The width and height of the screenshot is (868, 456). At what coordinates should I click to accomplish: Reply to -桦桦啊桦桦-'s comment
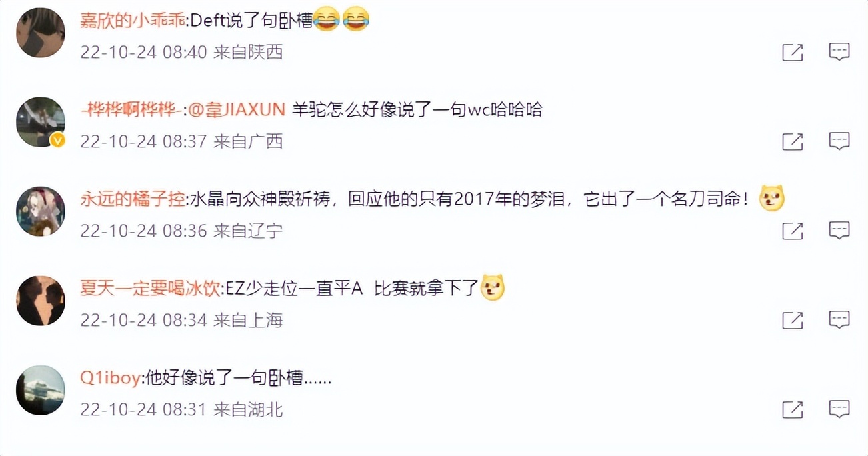[x=839, y=141]
